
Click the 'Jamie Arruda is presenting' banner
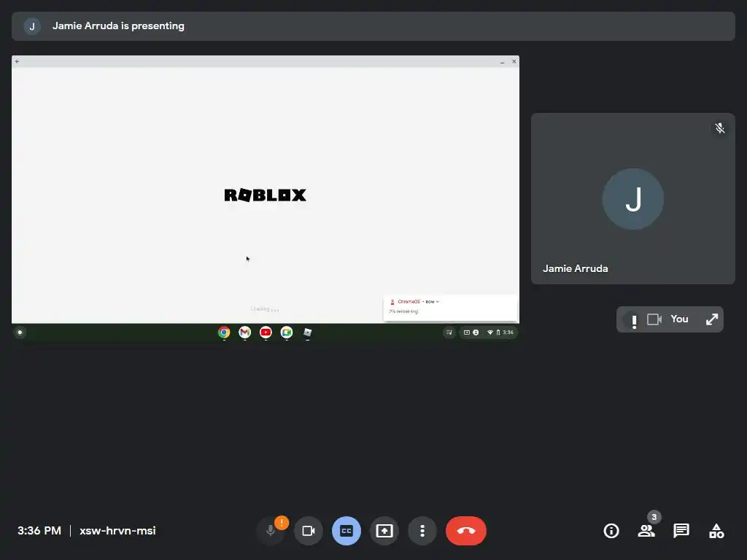click(373, 26)
